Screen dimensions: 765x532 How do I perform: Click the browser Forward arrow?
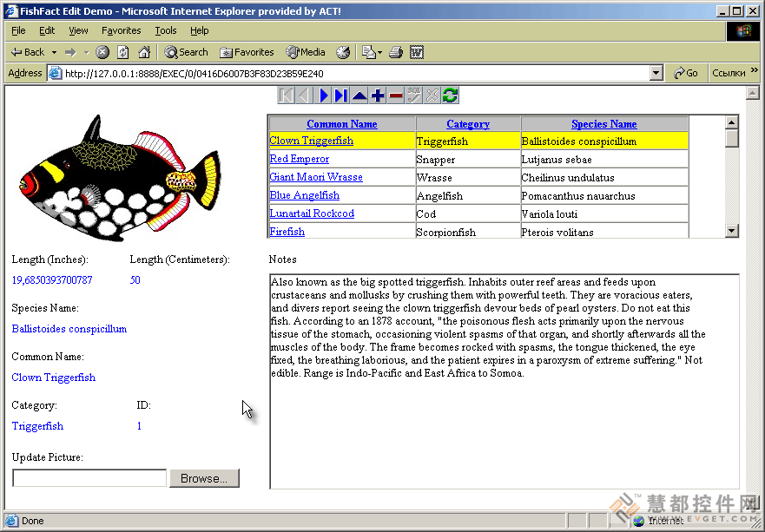(x=70, y=52)
